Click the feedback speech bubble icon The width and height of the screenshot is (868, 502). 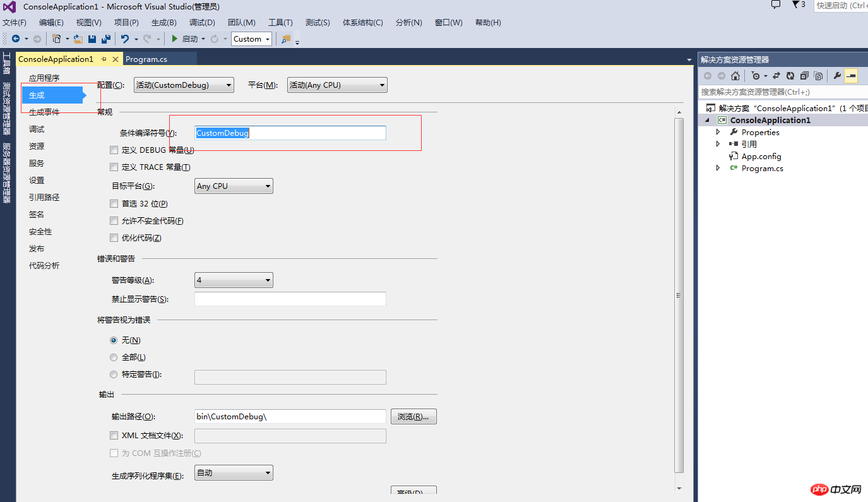[776, 4]
